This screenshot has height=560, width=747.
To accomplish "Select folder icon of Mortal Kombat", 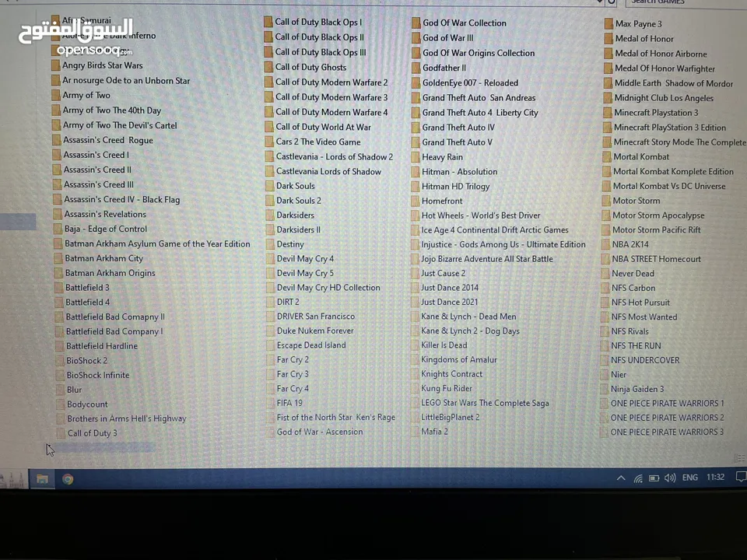I will (606, 156).
